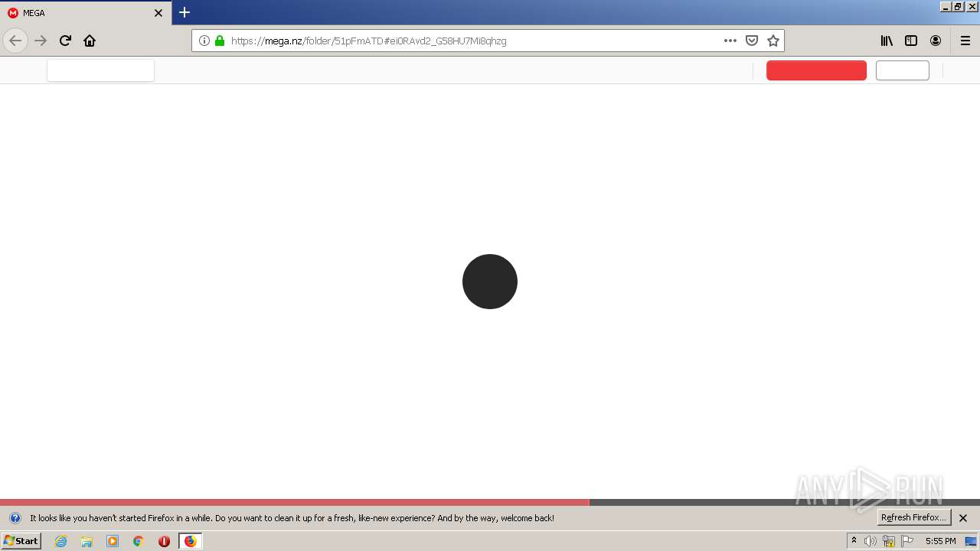Reload the current MEGA page
The width and height of the screenshot is (980, 551).
tap(65, 41)
